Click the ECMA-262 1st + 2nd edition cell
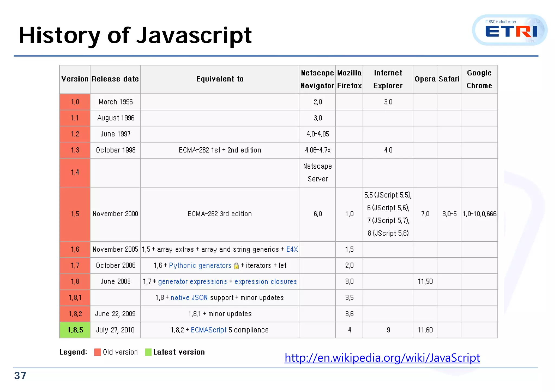This screenshot has width=555, height=392. (x=220, y=150)
